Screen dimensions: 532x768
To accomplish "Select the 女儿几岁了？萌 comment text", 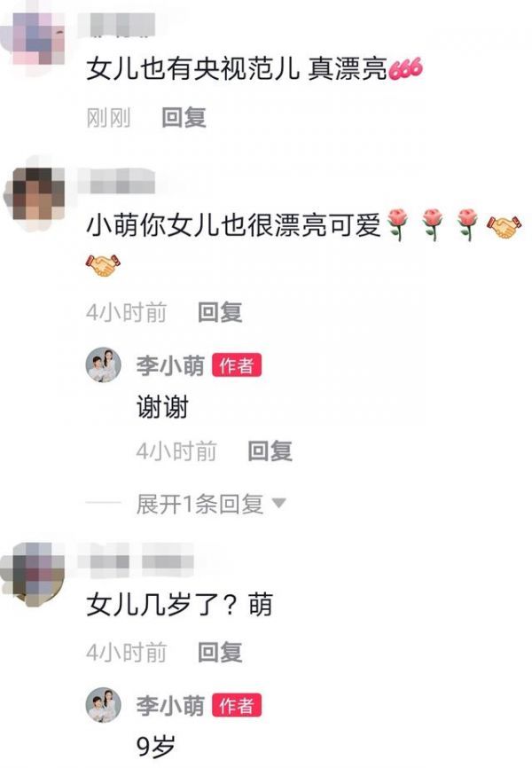I will pyautogui.click(x=179, y=605).
